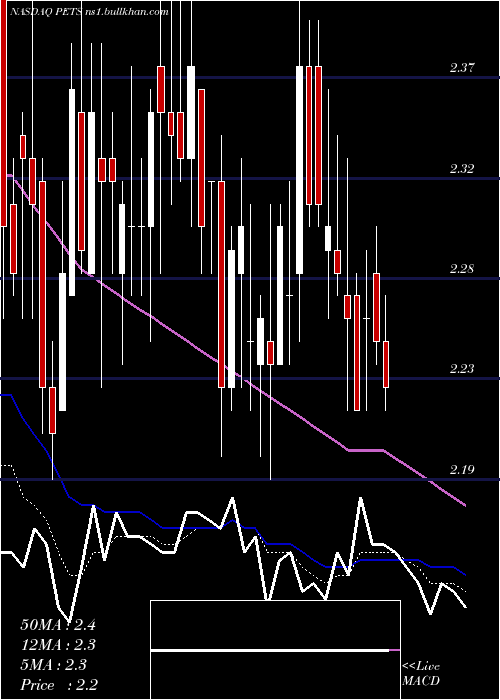Click the 12MA : 2.3 reading
Image resolution: width=500 pixels, height=700 pixels.
[x=58, y=645]
